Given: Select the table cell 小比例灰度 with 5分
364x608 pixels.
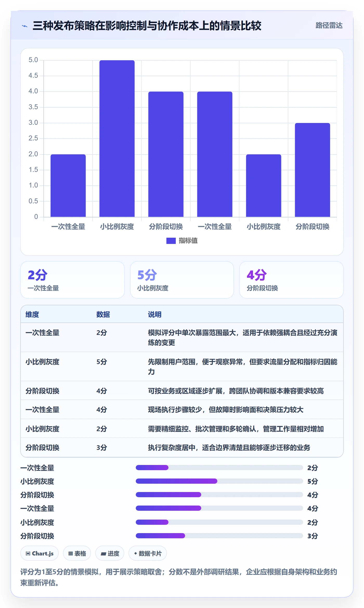Looking at the screenshot, I should (42, 362).
